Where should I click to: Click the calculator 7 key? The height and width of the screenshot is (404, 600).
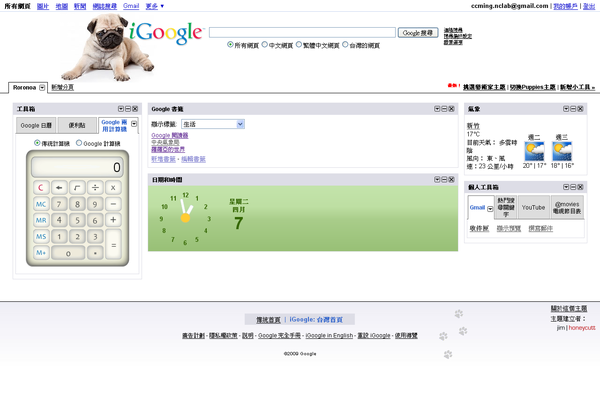[x=59, y=204]
